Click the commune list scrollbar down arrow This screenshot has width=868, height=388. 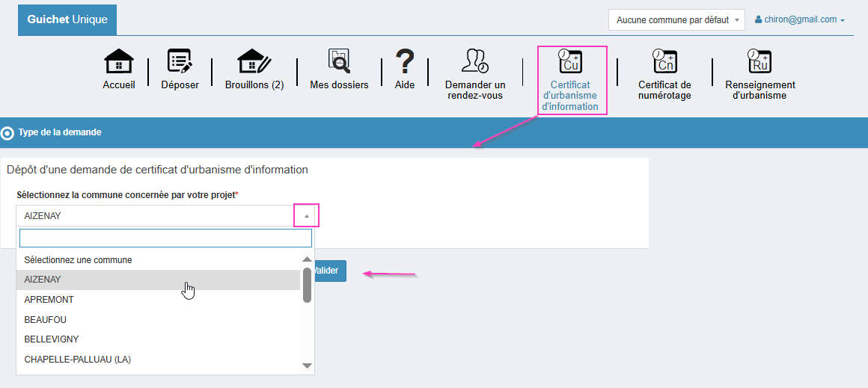point(307,366)
